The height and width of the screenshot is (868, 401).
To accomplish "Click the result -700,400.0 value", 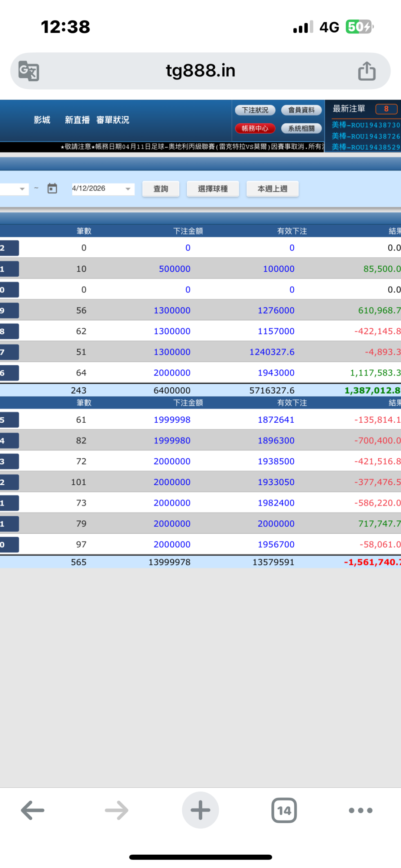I will (x=378, y=440).
